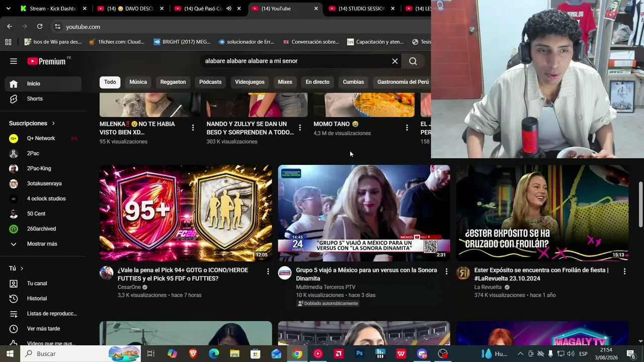The width and height of the screenshot is (644, 362).
Task: Expand the Suscripciones section chevron
Action: point(53,124)
